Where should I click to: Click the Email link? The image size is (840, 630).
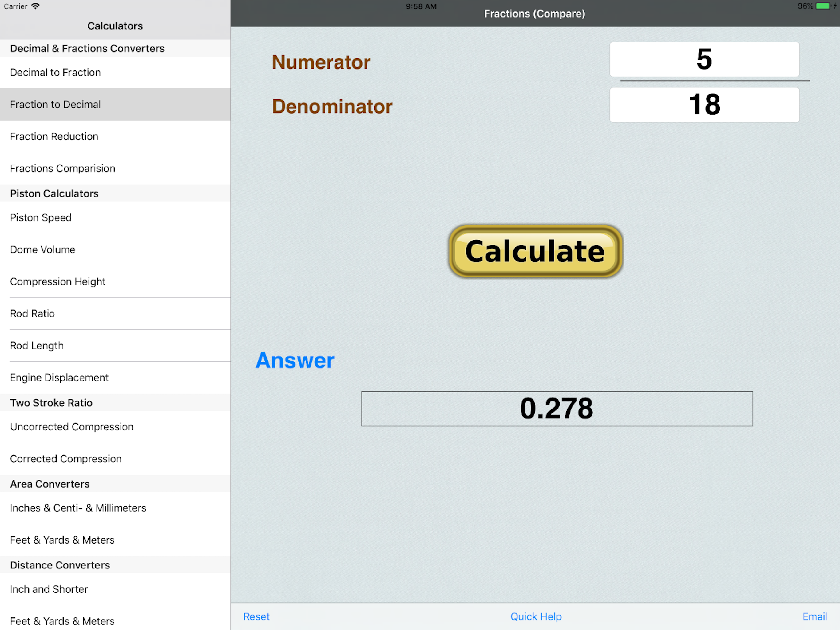tap(814, 616)
